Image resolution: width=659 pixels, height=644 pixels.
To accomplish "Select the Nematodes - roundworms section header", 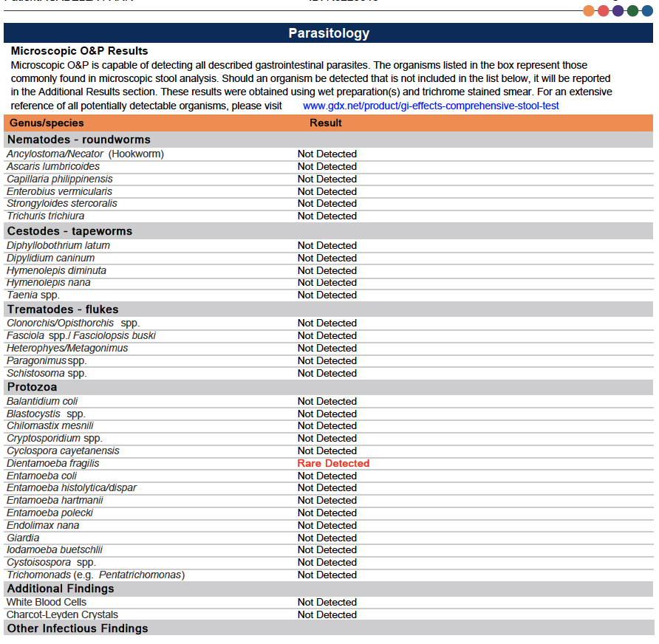I will tap(79, 140).
